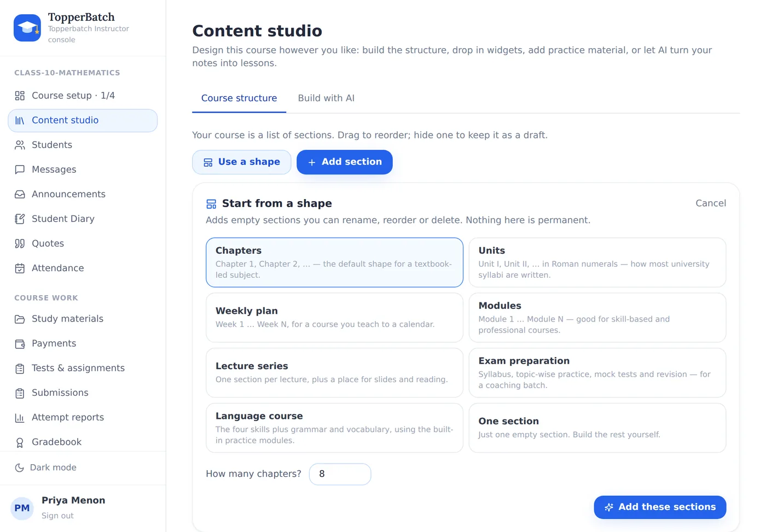Click the Attempt reports bar chart icon
Image resolution: width=766 pixels, height=532 pixels.
click(x=20, y=418)
